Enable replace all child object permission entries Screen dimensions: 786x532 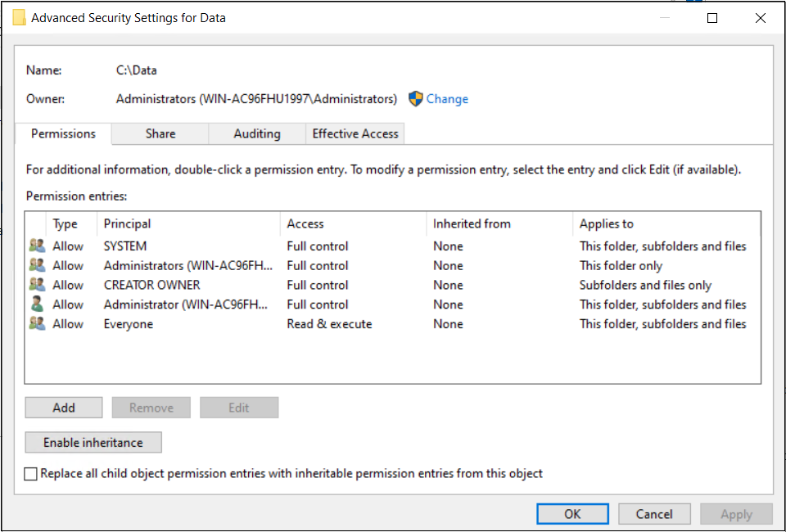pyautogui.click(x=31, y=474)
